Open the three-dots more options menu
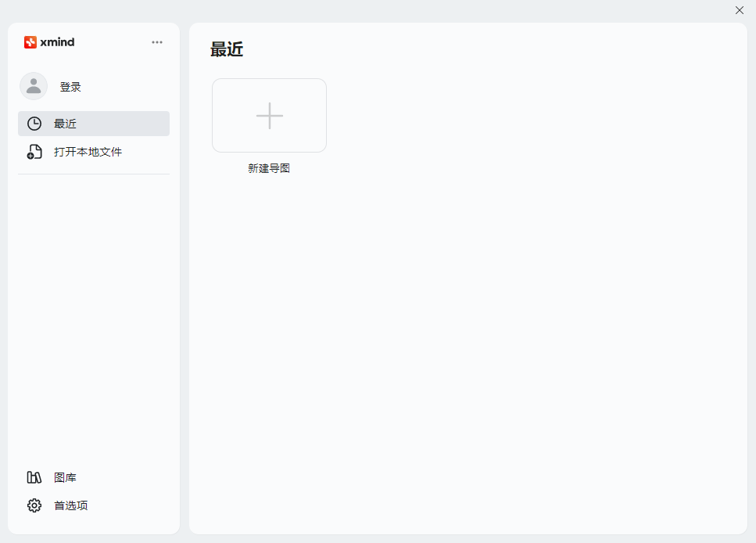Screen dimensions: 756x543 (x=157, y=42)
